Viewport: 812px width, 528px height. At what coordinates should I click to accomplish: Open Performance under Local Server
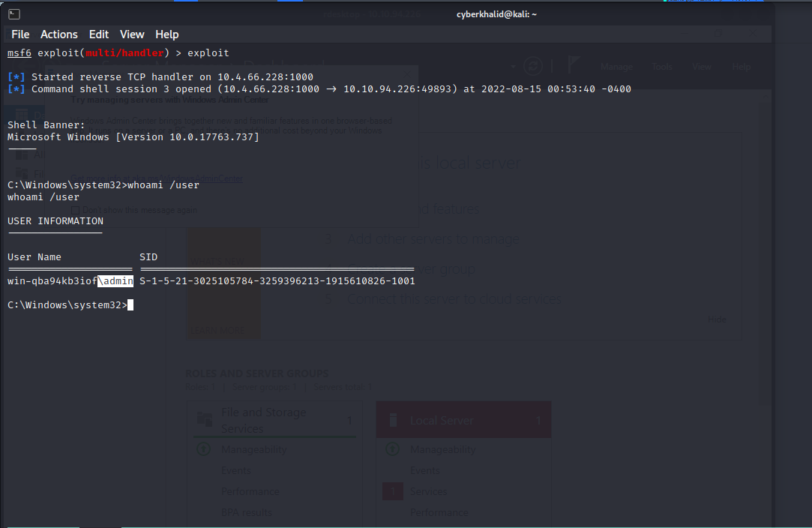coord(439,512)
